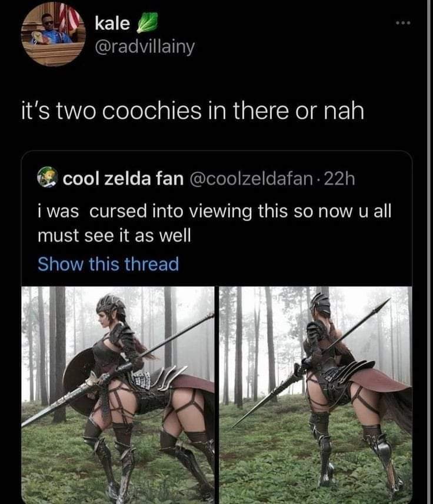
Task: Open the left centaur photo thumbnail
Action: pos(118,395)
